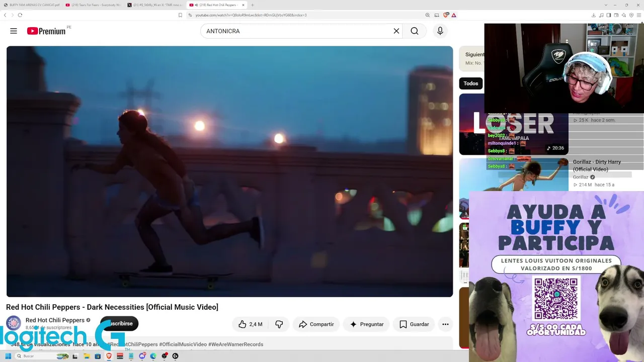The image size is (644, 362).
Task: Clear the ANTONICRA search text
Action: [396, 31]
